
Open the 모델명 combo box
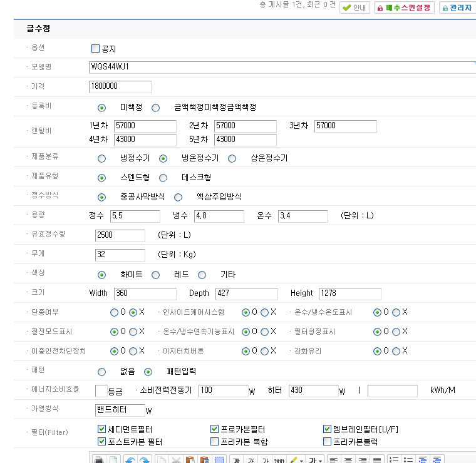click(282, 67)
